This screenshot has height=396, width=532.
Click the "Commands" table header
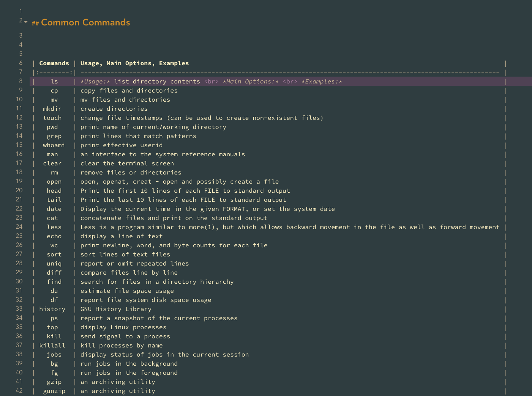54,63
